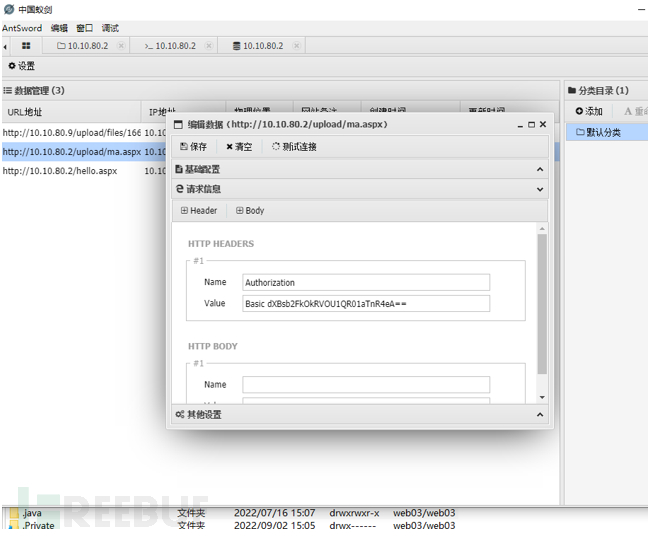The height and width of the screenshot is (536, 651).
Task: Click the header Name field containing Authorization
Action: pos(366,282)
